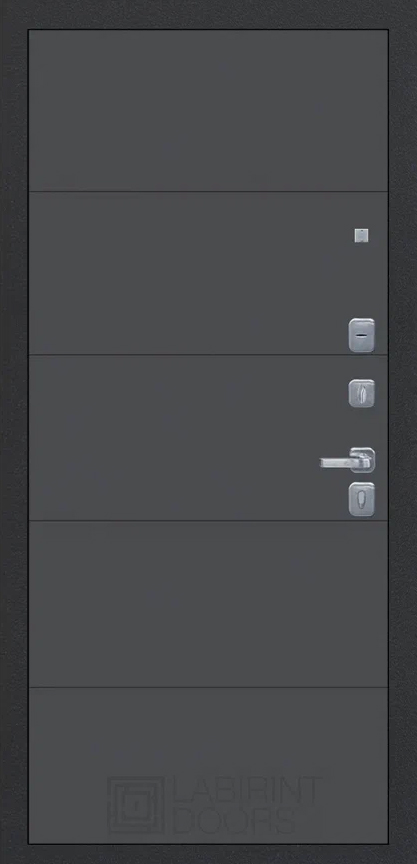Click the square rosette behind the handle
Image resolution: width=417 pixels, height=864 pixels.
tap(363, 460)
